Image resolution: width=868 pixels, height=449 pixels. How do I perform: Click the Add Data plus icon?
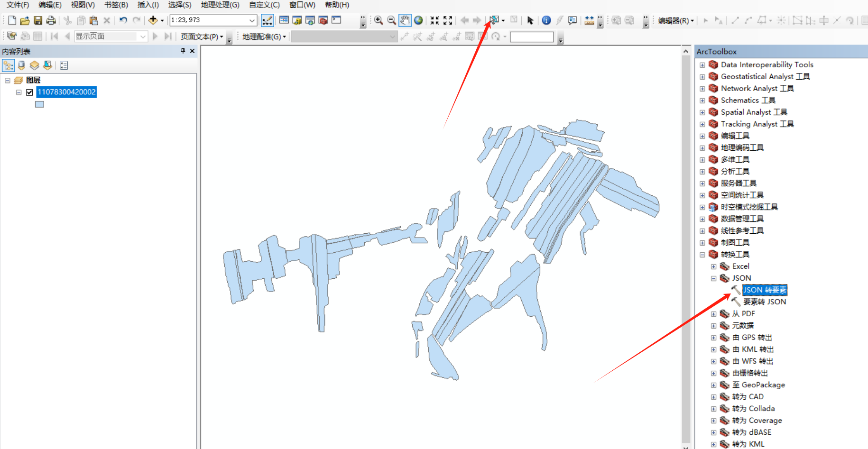pyautogui.click(x=153, y=20)
